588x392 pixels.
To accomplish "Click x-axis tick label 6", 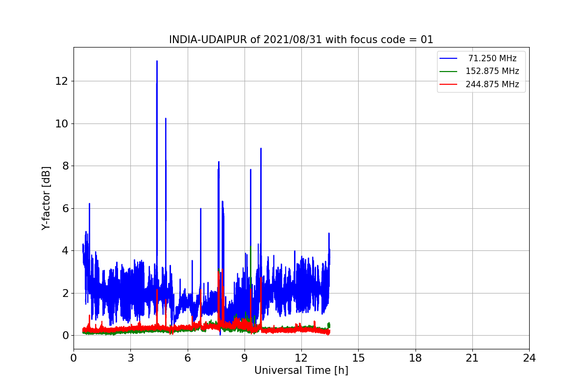I will 187,358.
